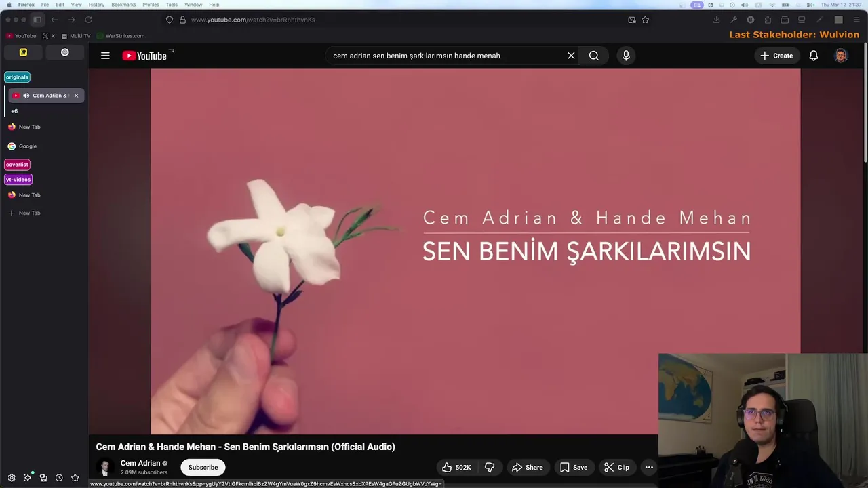Open the YouTube guide menu
Screen dimensions: 868x488
coord(105,56)
